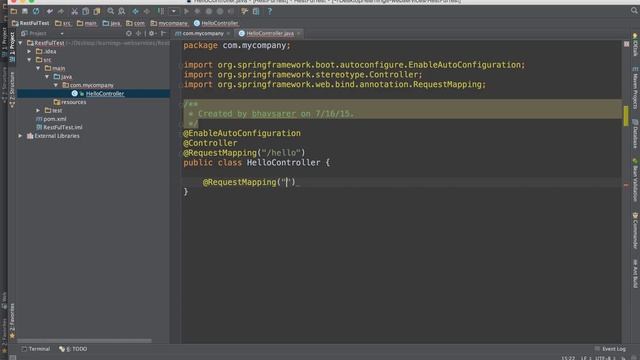Click the search everywhere magnifier at top right
The width and height of the screenshot is (640, 360).
(634, 11)
